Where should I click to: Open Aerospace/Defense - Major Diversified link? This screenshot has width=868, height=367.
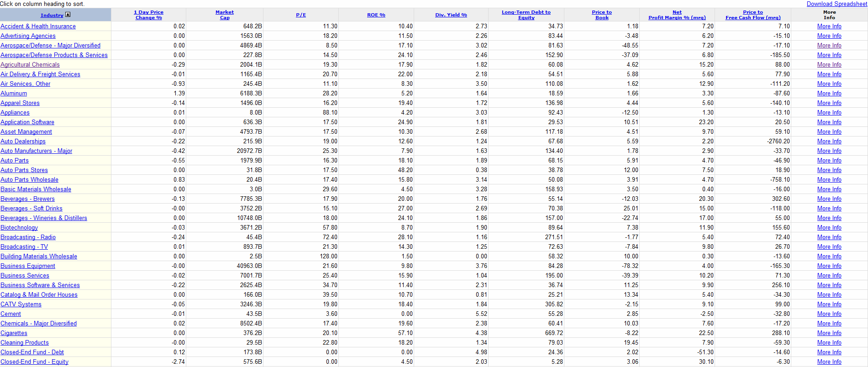pos(51,46)
